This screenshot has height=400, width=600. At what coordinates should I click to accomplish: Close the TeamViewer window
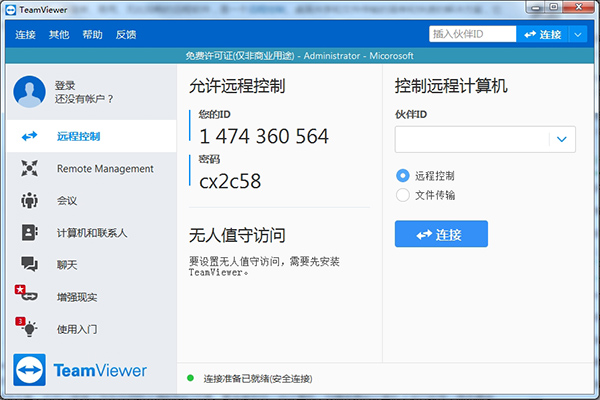tap(578, 7)
